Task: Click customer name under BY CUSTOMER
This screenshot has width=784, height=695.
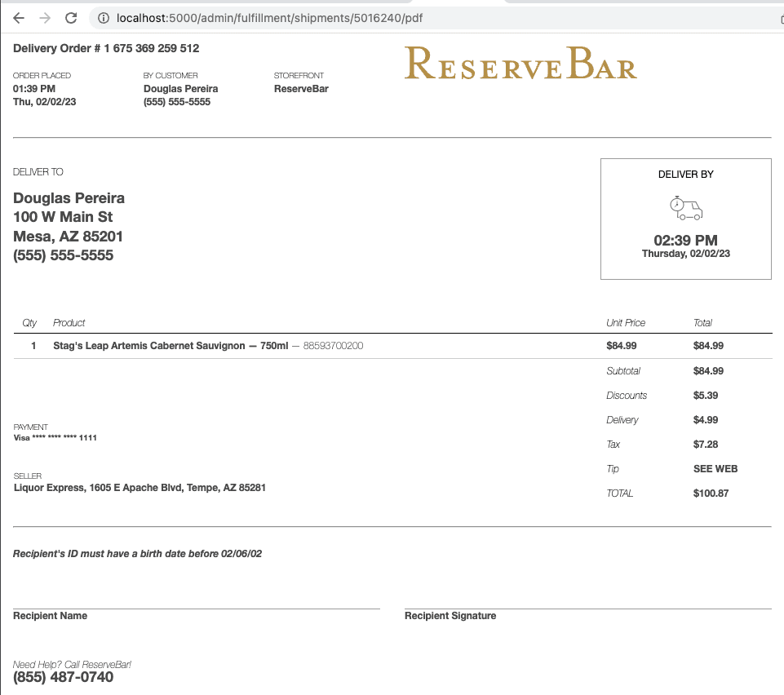Action: [180, 88]
